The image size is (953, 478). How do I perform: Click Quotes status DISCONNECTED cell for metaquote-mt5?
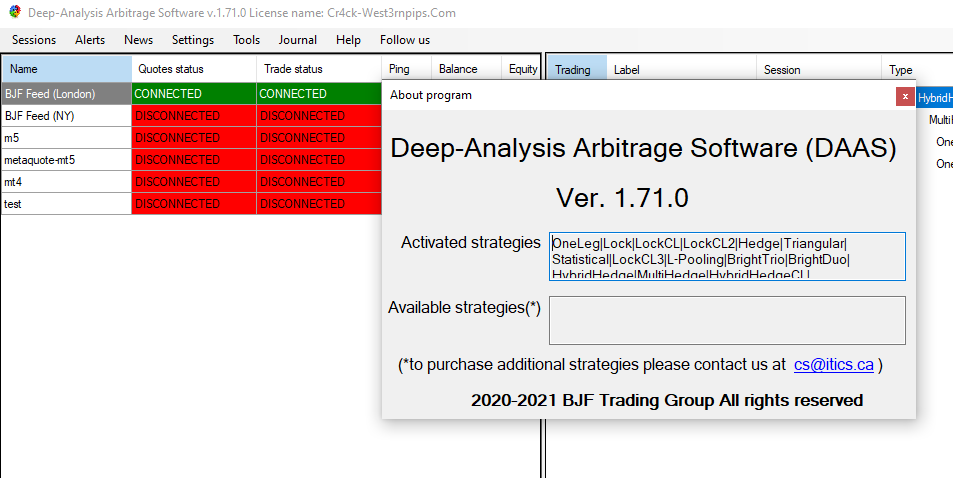point(194,160)
